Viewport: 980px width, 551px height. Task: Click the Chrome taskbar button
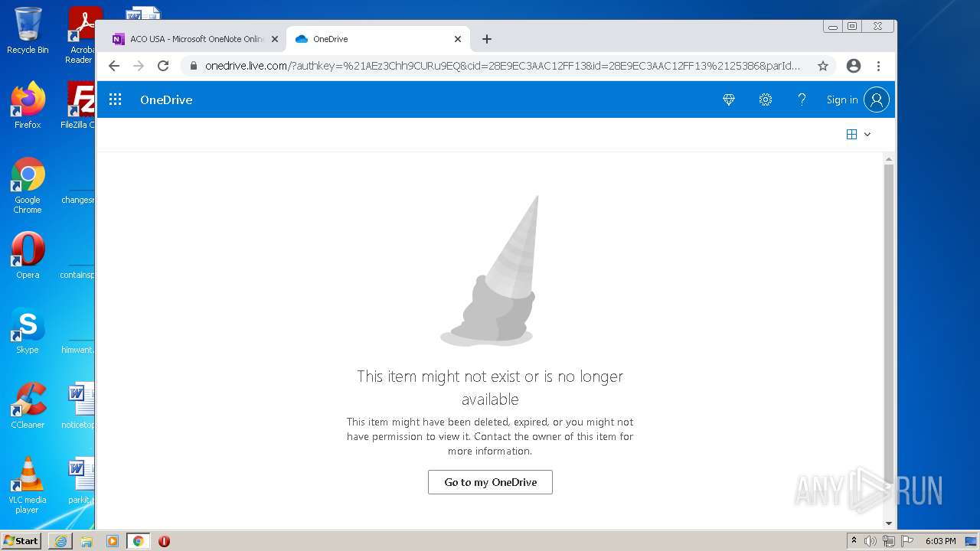(138, 541)
